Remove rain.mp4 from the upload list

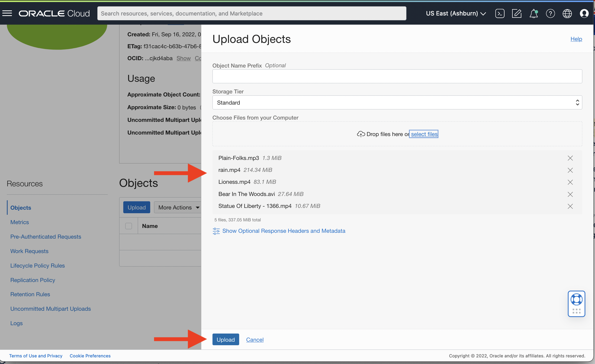tap(570, 170)
